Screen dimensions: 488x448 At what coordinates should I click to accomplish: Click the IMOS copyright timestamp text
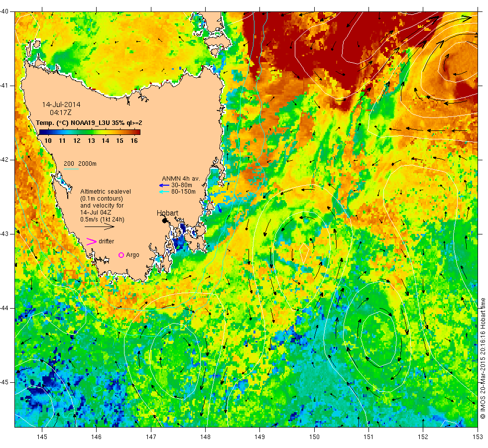point(483,358)
